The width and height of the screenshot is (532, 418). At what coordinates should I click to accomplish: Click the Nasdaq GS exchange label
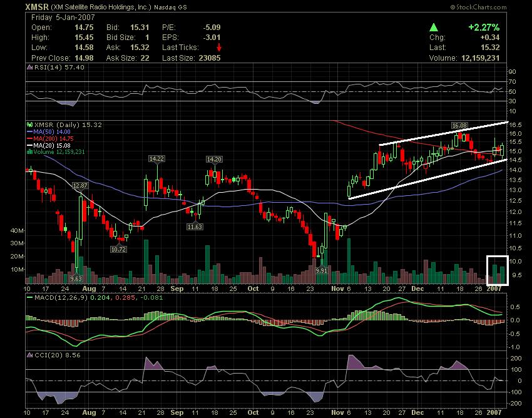(x=170, y=7)
